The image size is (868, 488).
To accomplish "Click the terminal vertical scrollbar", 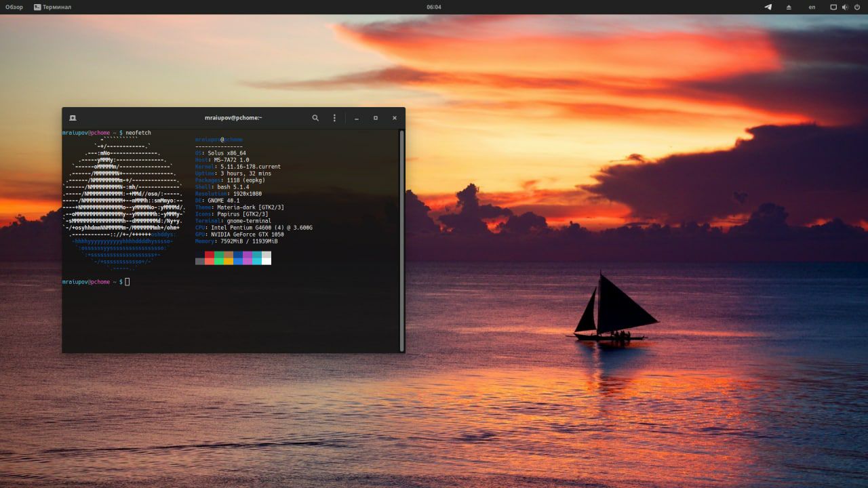I will point(401,240).
